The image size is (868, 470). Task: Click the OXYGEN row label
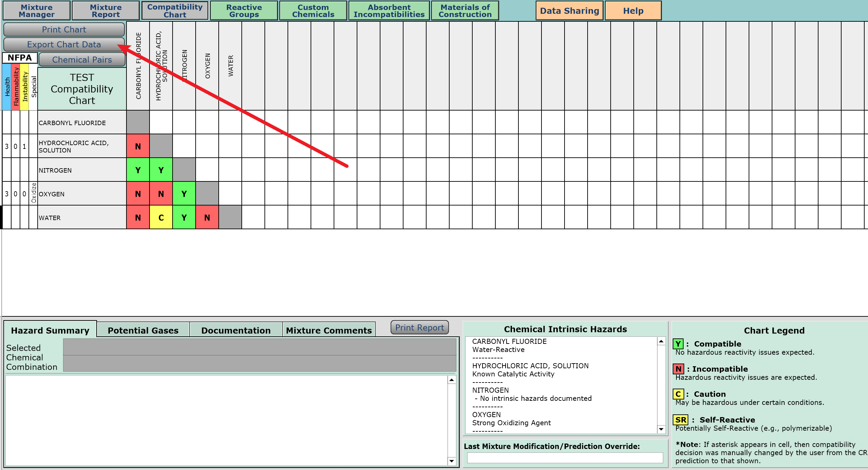pyautogui.click(x=82, y=194)
